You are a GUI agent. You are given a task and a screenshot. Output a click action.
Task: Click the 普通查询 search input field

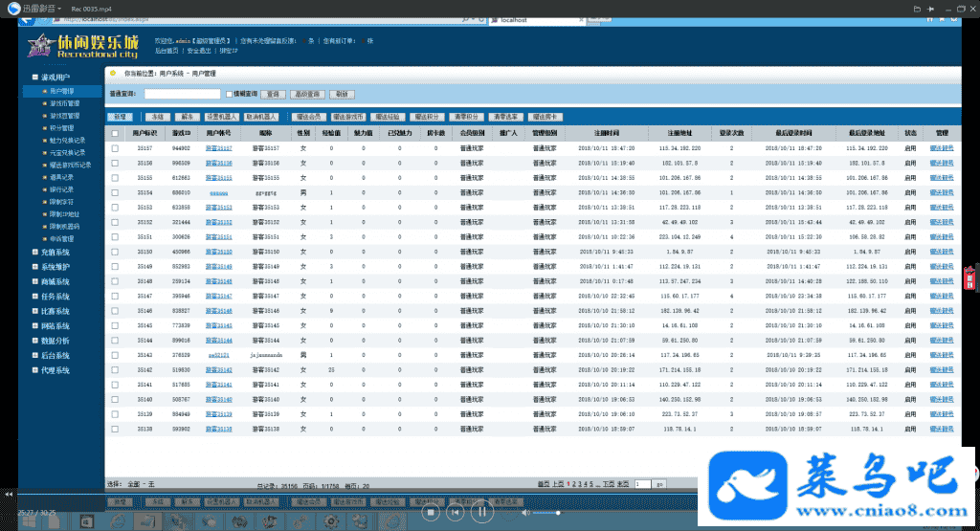[182, 95]
